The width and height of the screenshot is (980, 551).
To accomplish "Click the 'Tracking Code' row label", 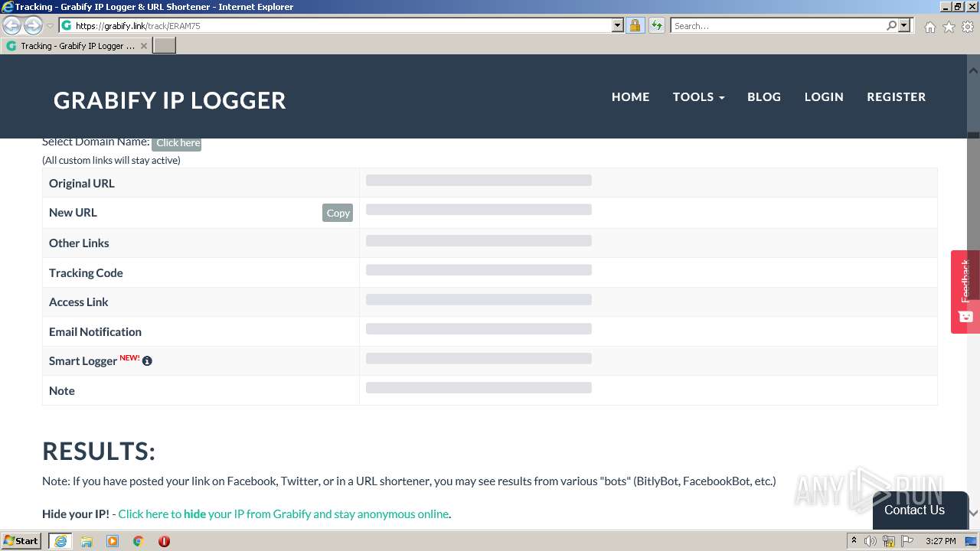I will click(86, 272).
